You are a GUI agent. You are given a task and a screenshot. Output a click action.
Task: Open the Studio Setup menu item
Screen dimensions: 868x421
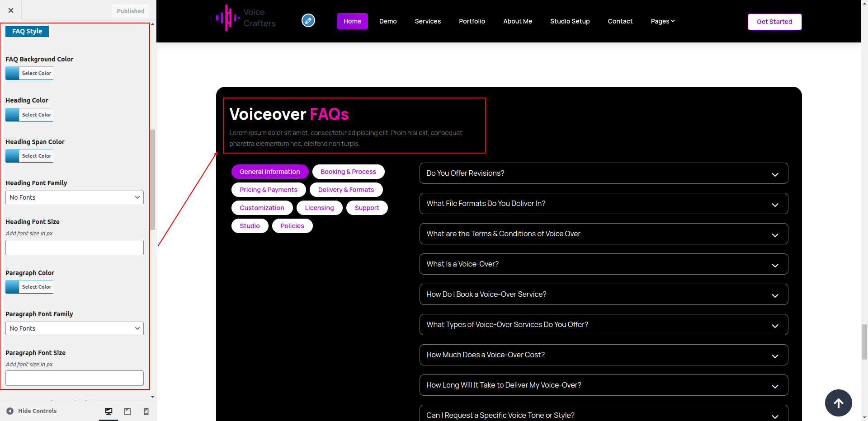pyautogui.click(x=570, y=21)
